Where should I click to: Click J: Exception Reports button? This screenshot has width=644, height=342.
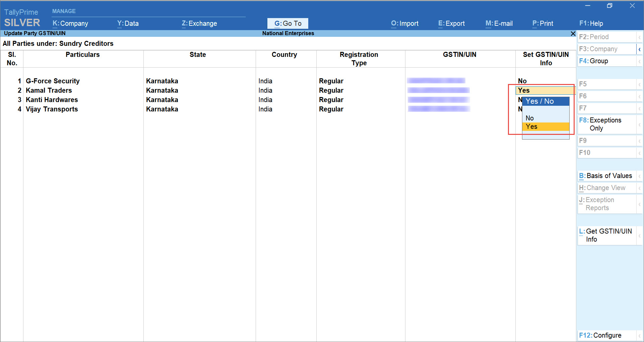pyautogui.click(x=607, y=204)
